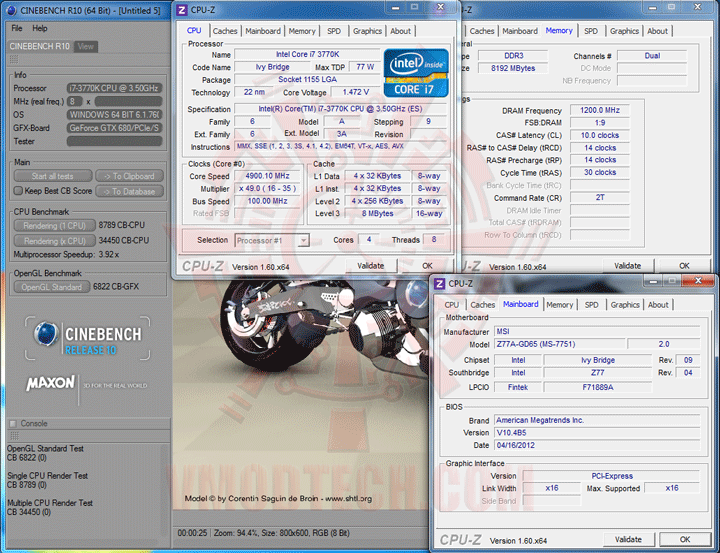Open the SPD tab in the Mainboard window
Screen dimensions: 720x553
point(591,305)
